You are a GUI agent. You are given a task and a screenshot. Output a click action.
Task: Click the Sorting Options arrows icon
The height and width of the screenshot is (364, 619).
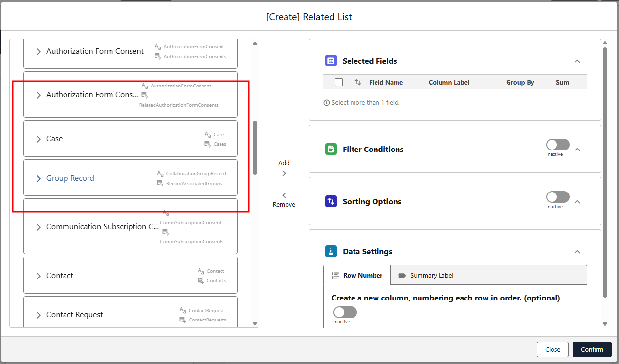[x=331, y=202]
